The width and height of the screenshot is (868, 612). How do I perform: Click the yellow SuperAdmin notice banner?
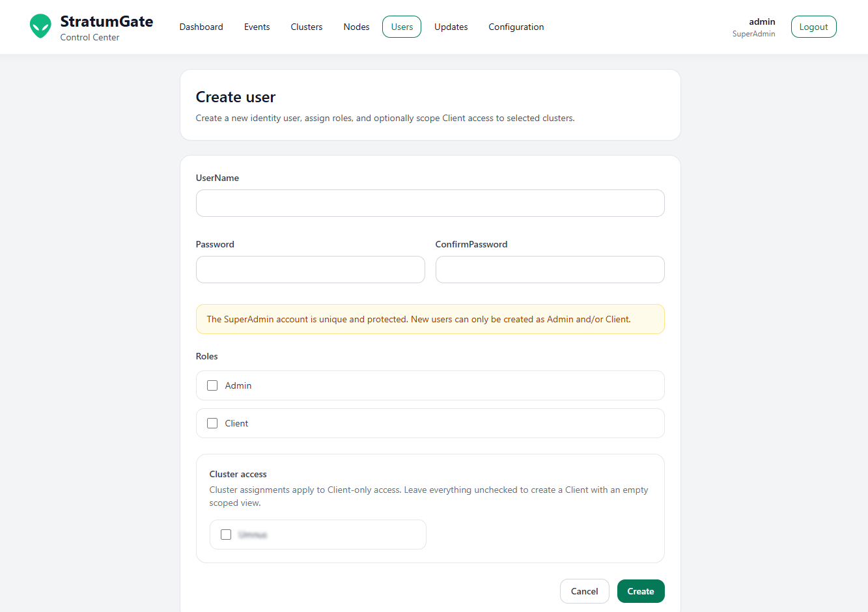(430, 319)
